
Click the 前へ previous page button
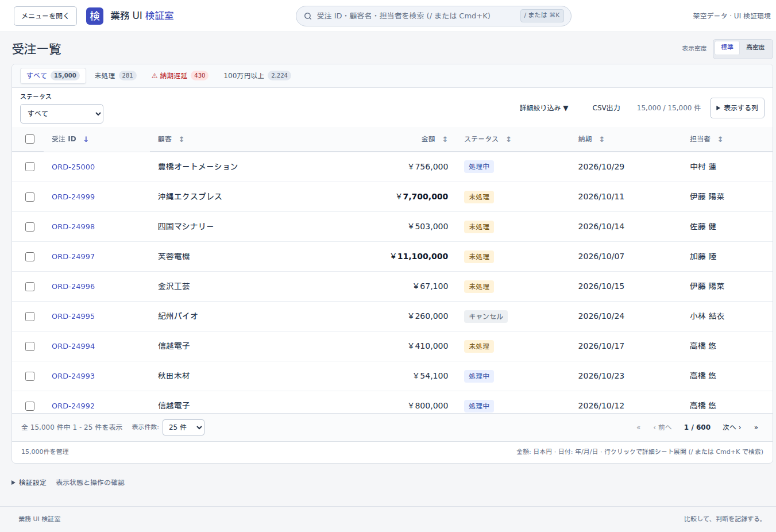[x=662, y=427]
